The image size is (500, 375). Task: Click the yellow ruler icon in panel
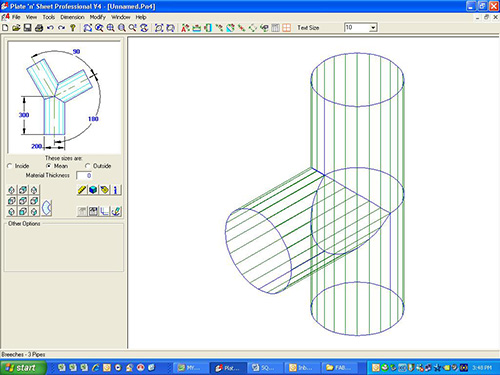pos(82,190)
